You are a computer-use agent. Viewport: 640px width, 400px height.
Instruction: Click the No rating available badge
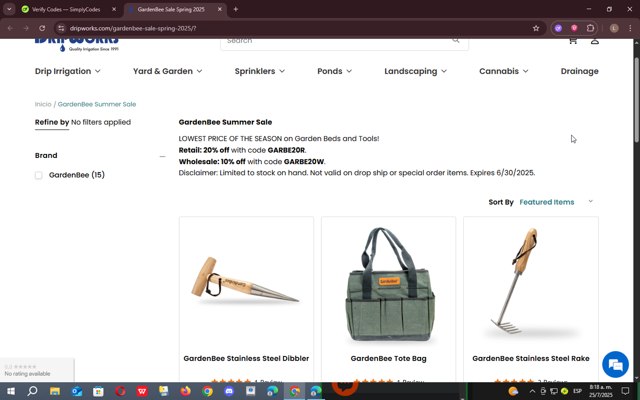(37, 370)
